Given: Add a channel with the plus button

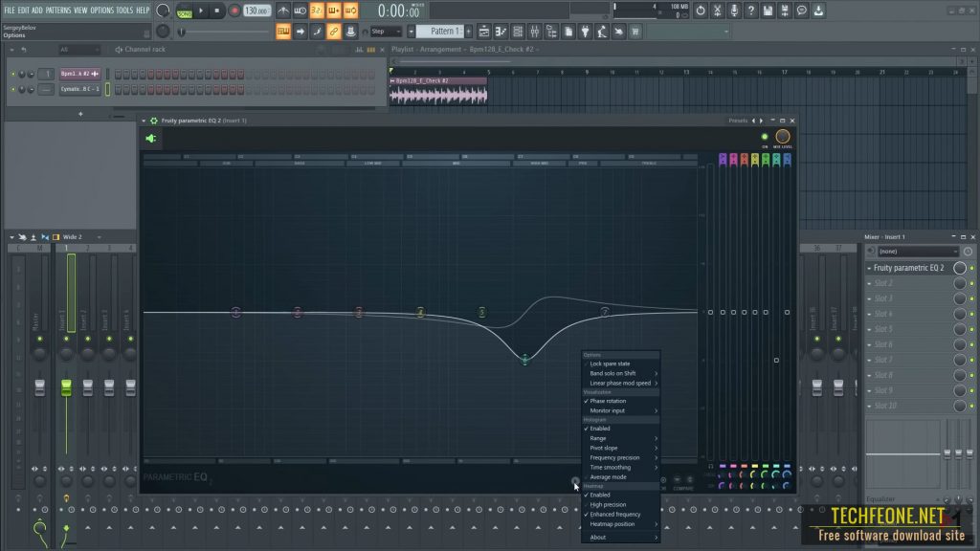Looking at the screenshot, I should (x=80, y=114).
